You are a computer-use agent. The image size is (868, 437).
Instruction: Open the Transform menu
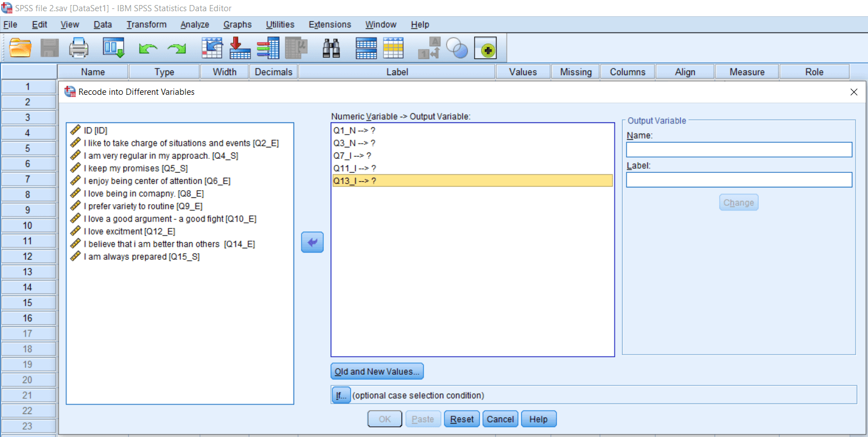146,25
